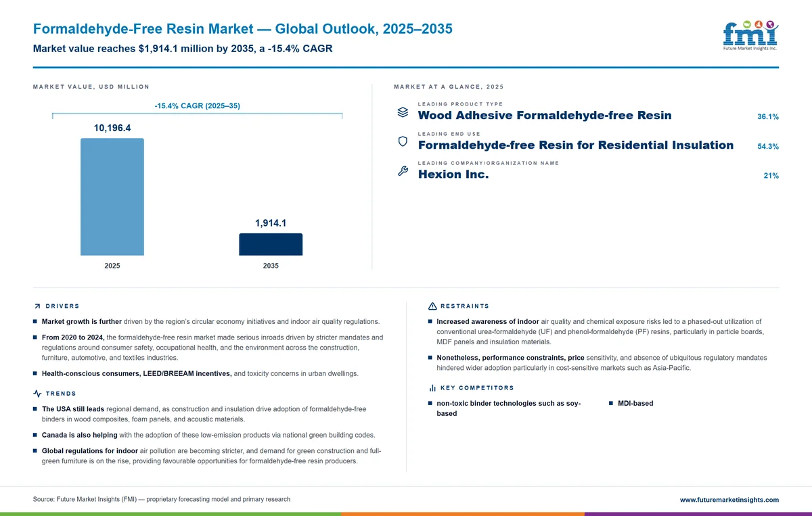The image size is (812, 516).
Task: Click the light blue 2025 bar
Action: pos(112,197)
